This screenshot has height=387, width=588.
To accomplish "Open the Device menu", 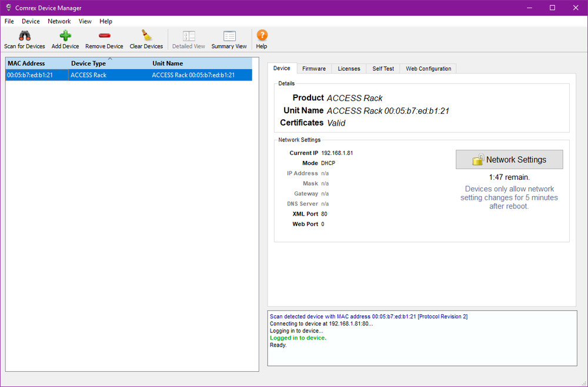I will [31, 21].
